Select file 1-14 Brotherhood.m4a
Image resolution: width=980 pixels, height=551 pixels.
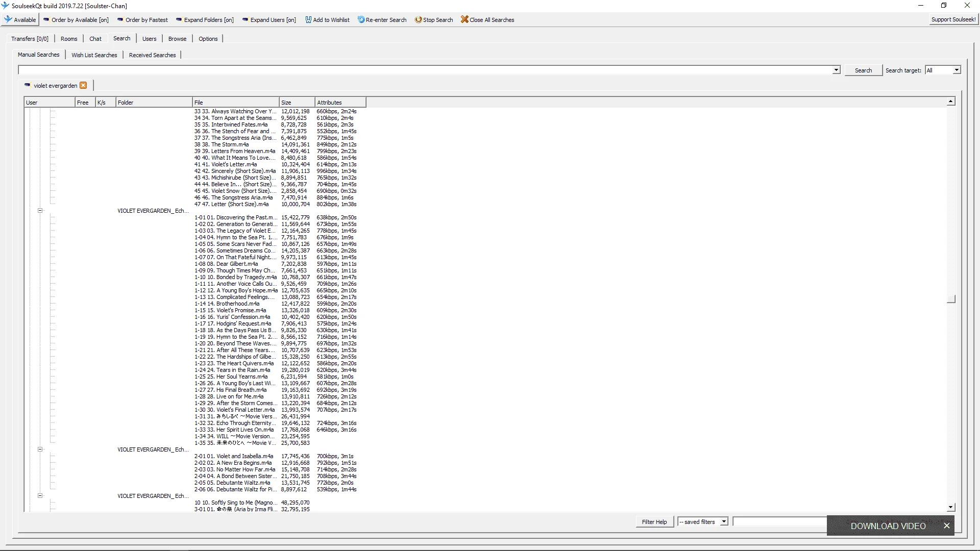click(x=227, y=304)
